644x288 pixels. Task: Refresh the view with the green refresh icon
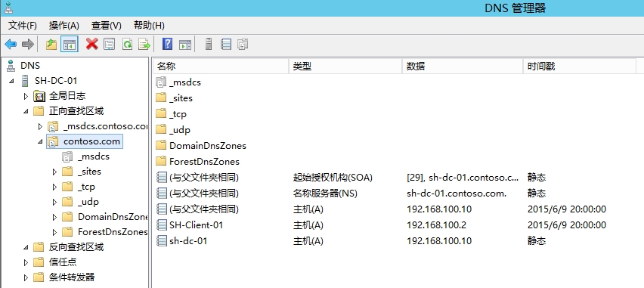127,45
